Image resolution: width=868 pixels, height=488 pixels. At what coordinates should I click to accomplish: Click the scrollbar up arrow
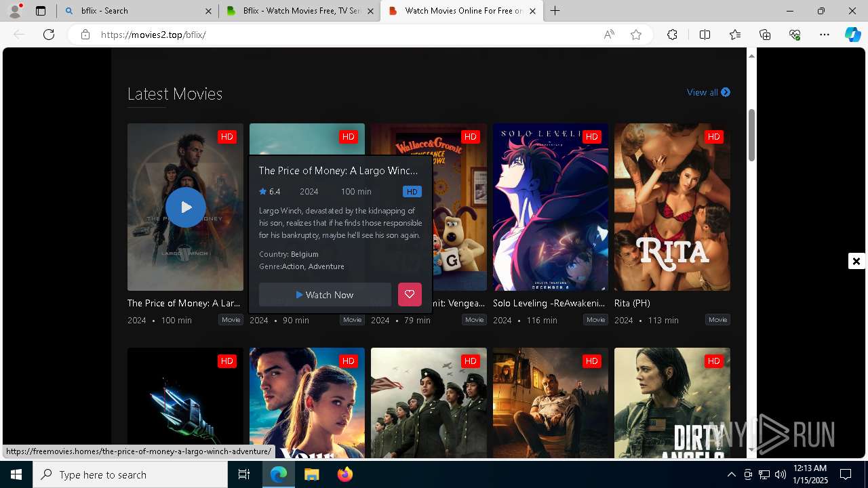pos(751,56)
